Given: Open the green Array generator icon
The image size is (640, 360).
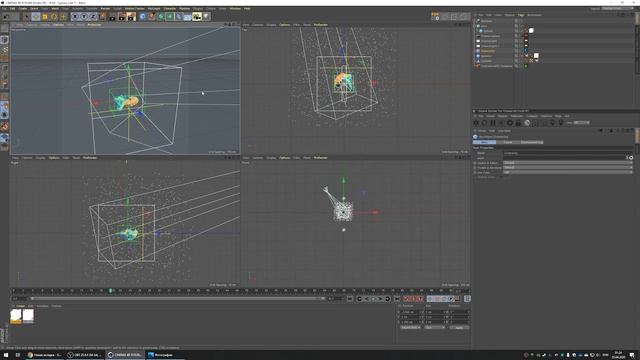Looking at the screenshot, I should 170,17.
